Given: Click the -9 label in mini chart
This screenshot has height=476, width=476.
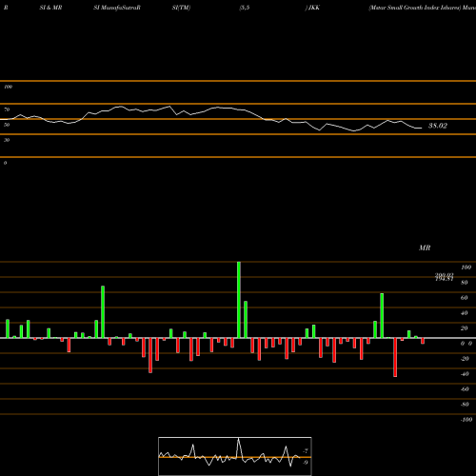Looking at the screenshot, I should click(x=305, y=463).
